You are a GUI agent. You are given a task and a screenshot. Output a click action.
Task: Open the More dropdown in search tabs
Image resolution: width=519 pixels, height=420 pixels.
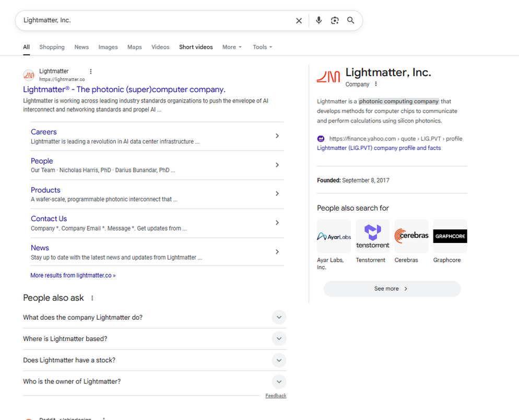[x=232, y=47]
